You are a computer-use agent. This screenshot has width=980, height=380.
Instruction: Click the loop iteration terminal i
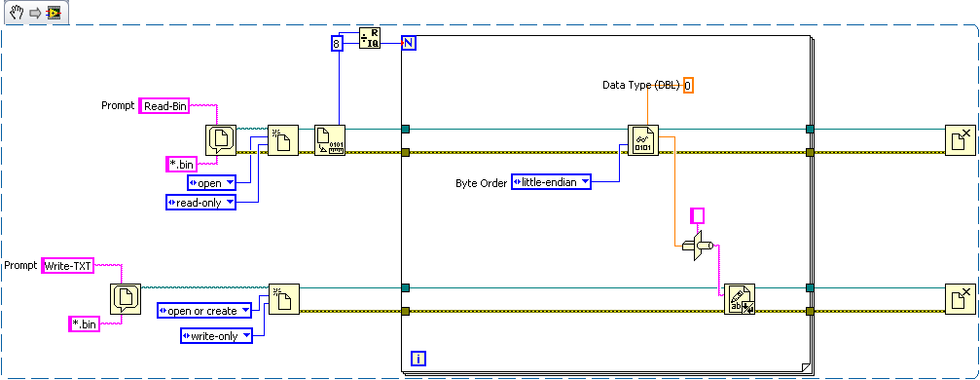pyautogui.click(x=418, y=359)
